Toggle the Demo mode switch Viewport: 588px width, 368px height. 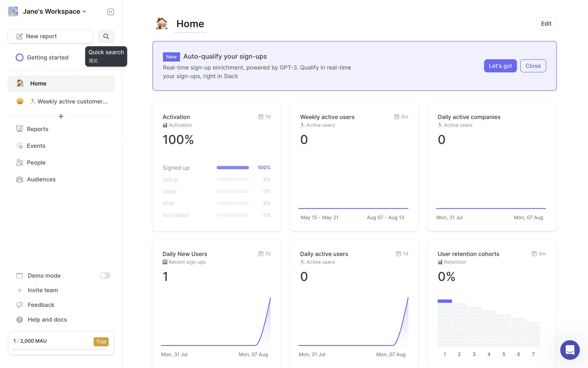[105, 276]
